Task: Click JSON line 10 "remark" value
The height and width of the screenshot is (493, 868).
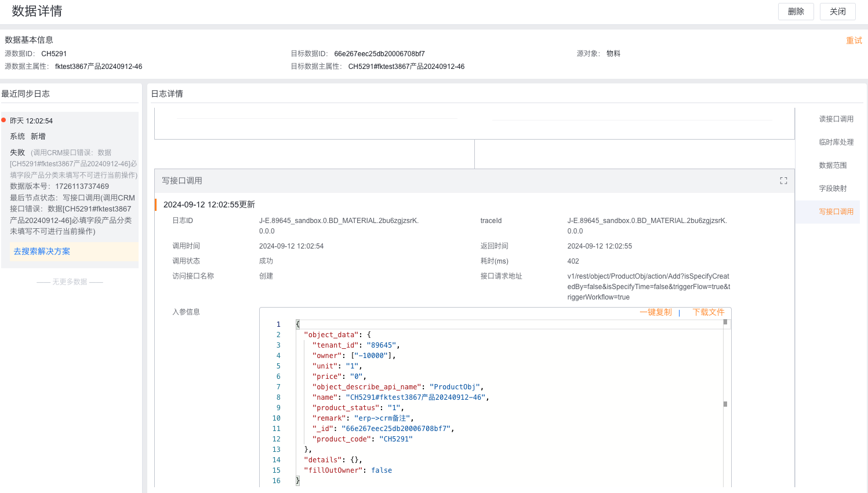Action: pyautogui.click(x=382, y=418)
